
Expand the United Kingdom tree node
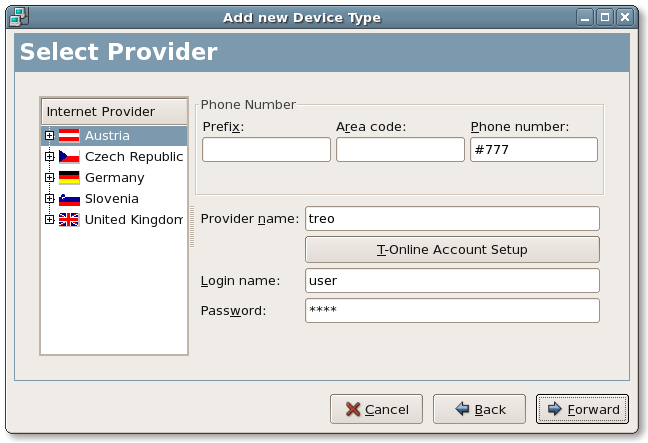[50, 219]
